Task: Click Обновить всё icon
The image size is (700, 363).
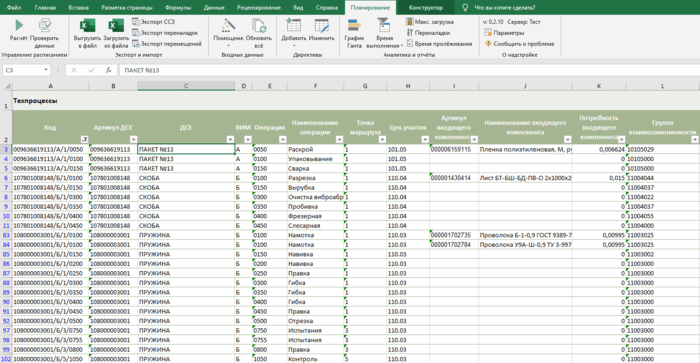Action: 259,33
